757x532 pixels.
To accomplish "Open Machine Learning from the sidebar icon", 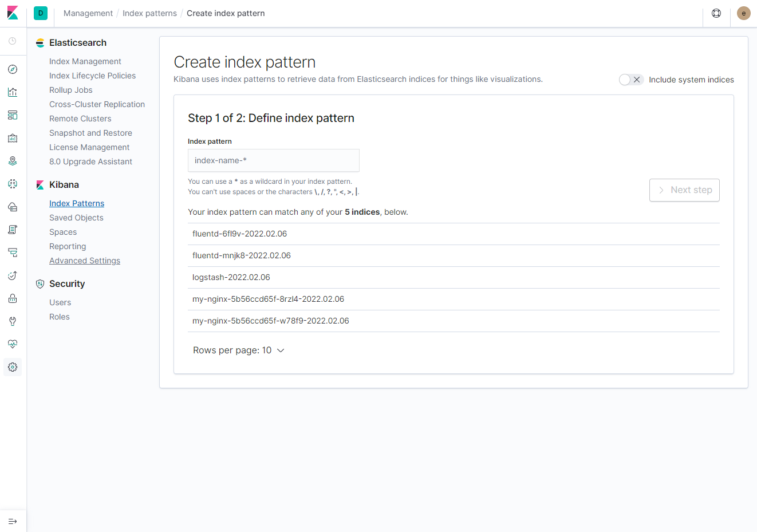I will point(13,184).
